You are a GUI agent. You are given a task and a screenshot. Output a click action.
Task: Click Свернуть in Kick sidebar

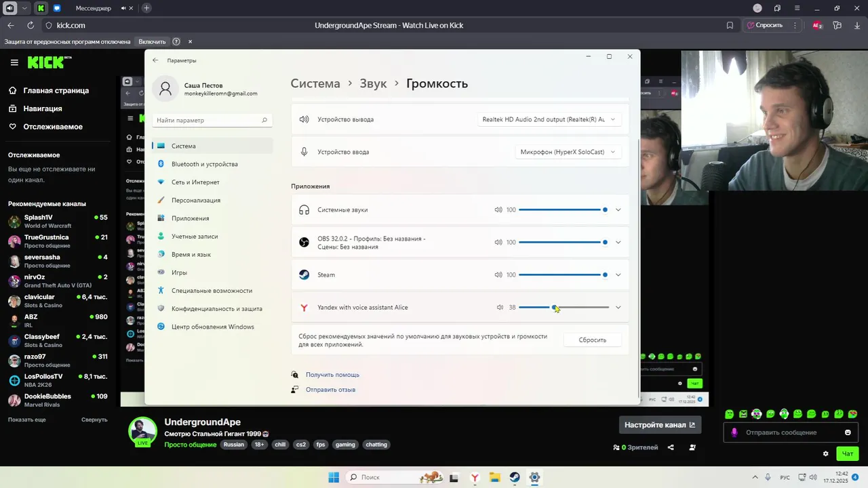94,420
